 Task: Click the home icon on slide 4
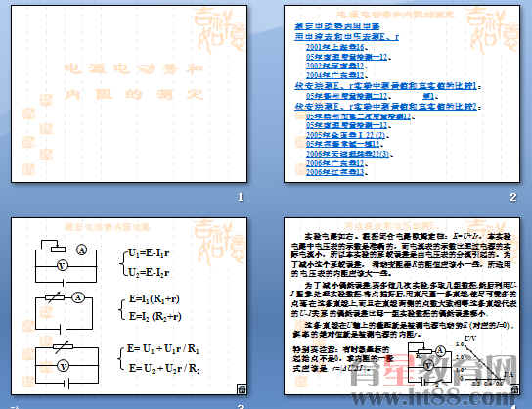pos(514,389)
